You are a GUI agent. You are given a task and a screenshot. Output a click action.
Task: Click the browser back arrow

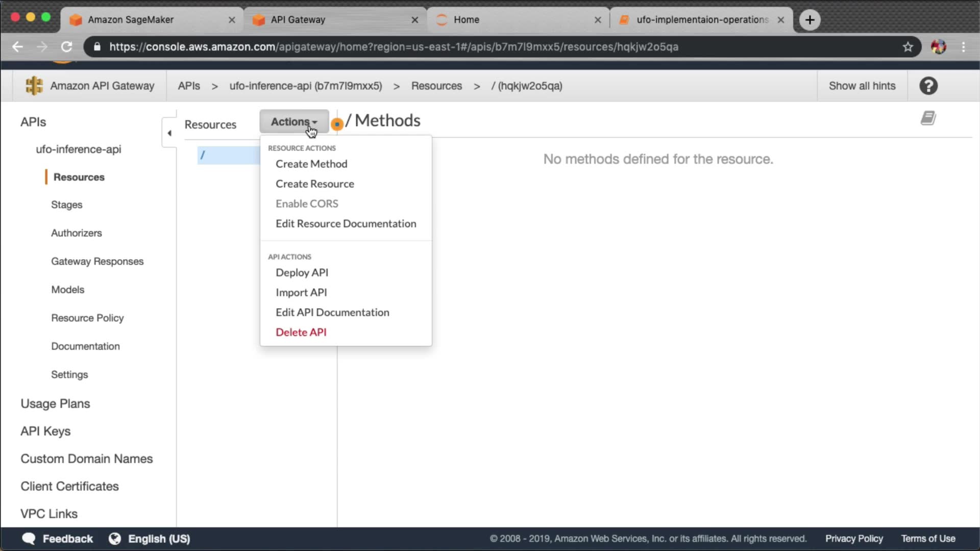18,47
